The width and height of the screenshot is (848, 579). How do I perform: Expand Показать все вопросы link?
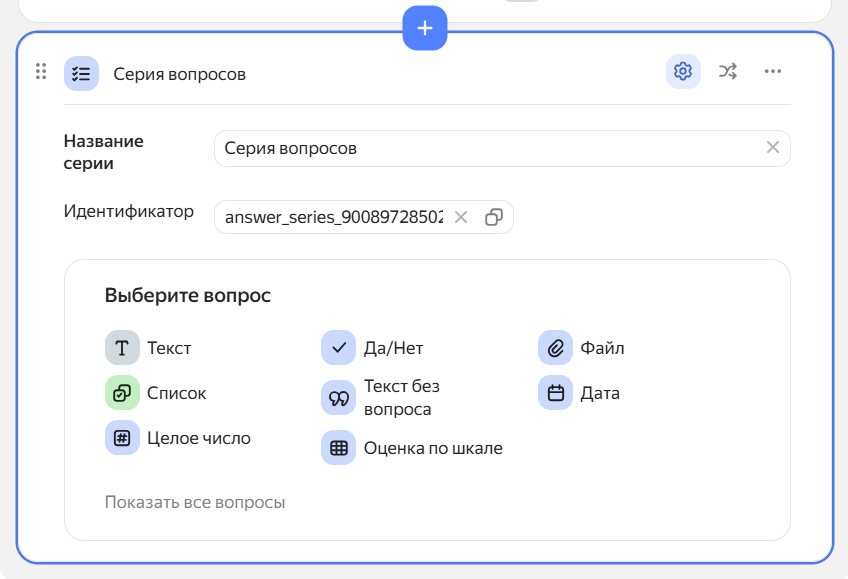(195, 502)
